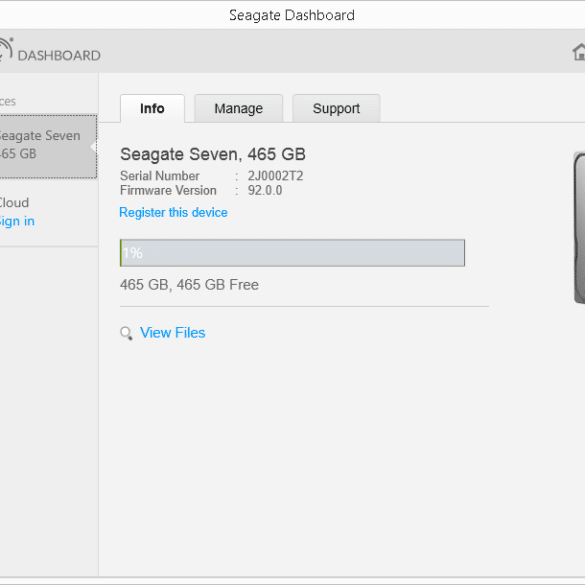Click the magnifier icon beside View Files
This screenshot has height=585, width=585.
coord(126,333)
